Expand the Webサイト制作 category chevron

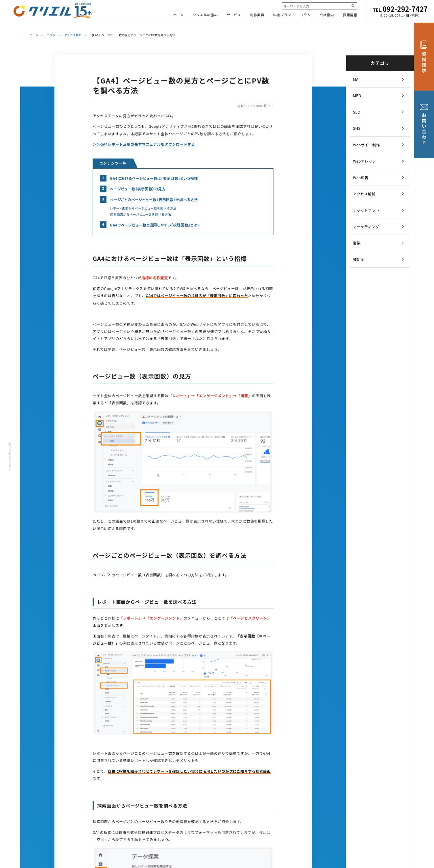403,145
